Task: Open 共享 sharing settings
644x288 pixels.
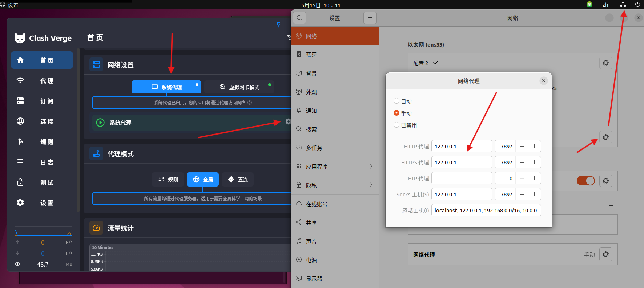Action: [335, 223]
